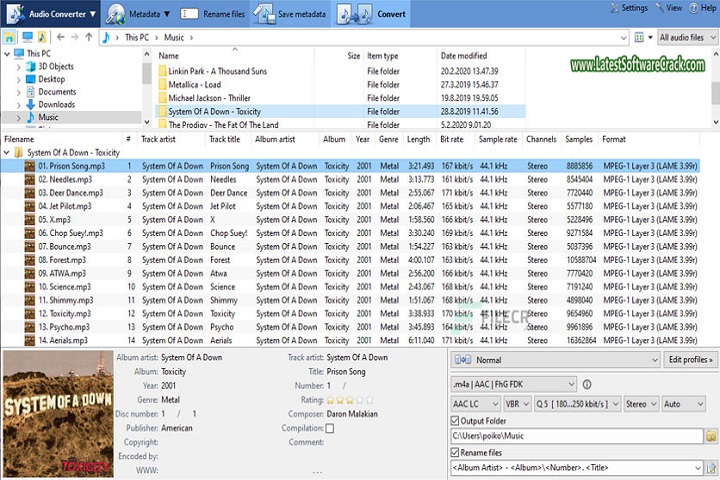The width and height of the screenshot is (720, 480).
Task: Select Desktop in the folder tree
Action: (x=51, y=79)
